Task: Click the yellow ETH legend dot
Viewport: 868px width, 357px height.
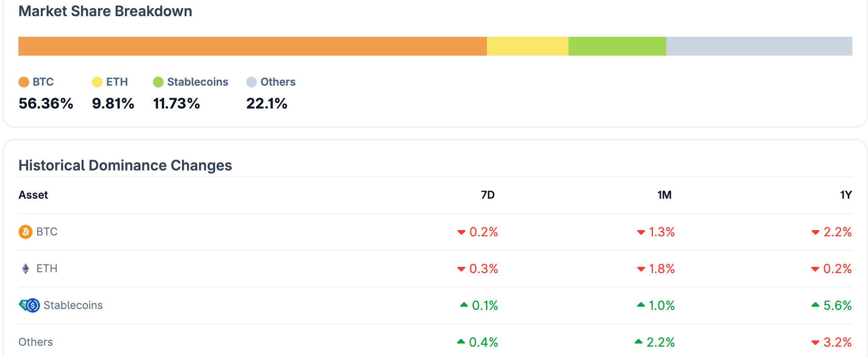Action: (x=97, y=82)
